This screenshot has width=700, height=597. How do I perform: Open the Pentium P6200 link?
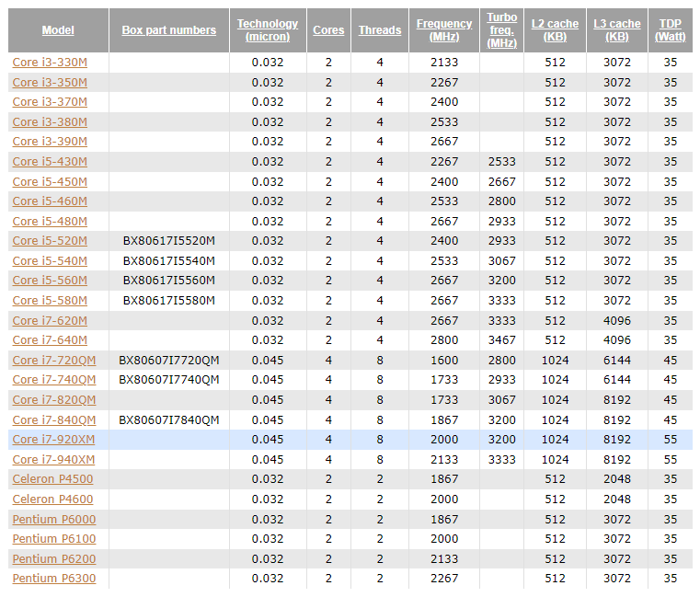click(54, 559)
